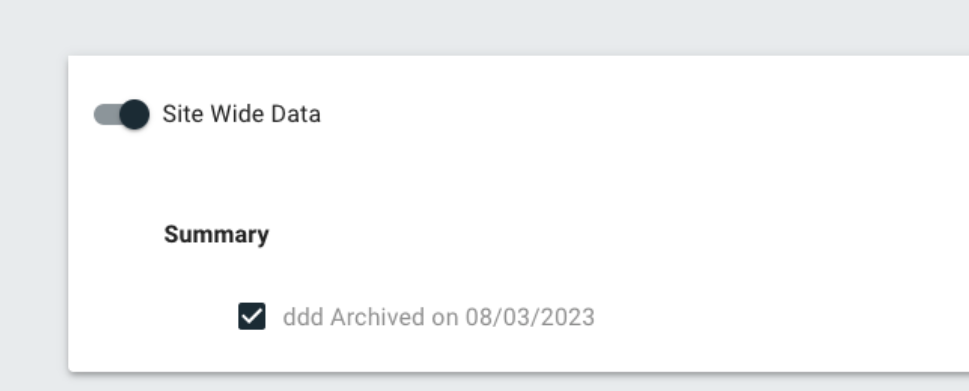Click the dark round knob of the switch
The image size is (969, 391).
134,114
